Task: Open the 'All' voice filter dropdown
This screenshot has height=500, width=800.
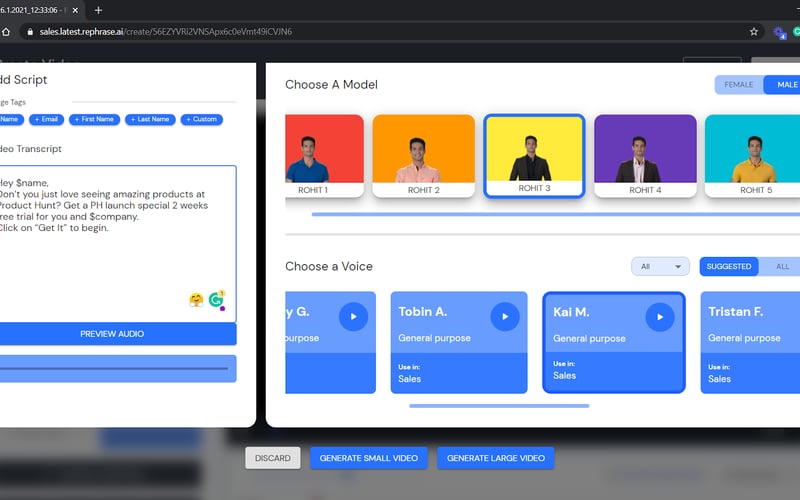Action: [x=660, y=266]
